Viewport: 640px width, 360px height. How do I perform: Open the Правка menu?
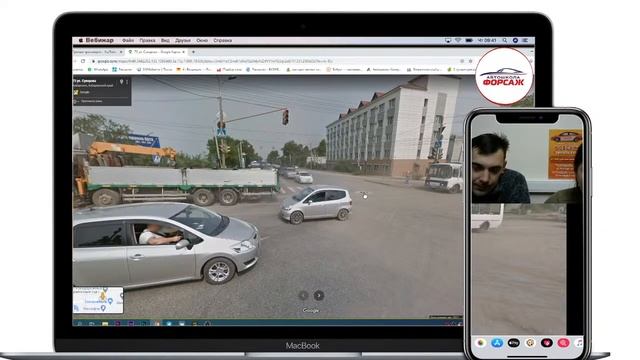[147, 40]
